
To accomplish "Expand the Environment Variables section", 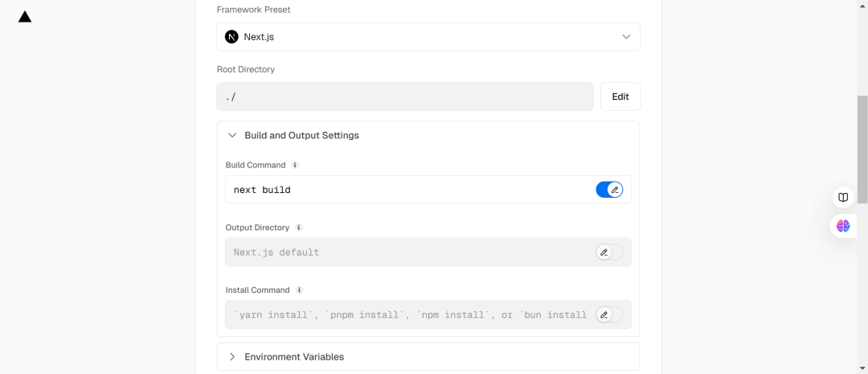I will [x=293, y=357].
